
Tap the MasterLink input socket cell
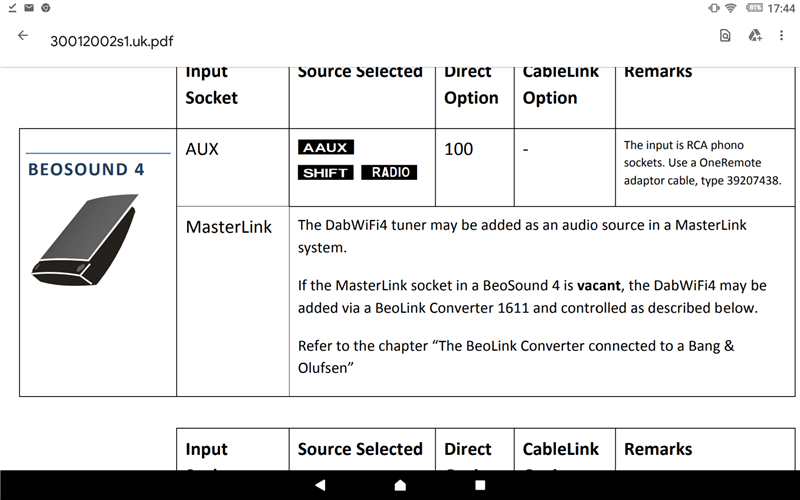point(229,227)
